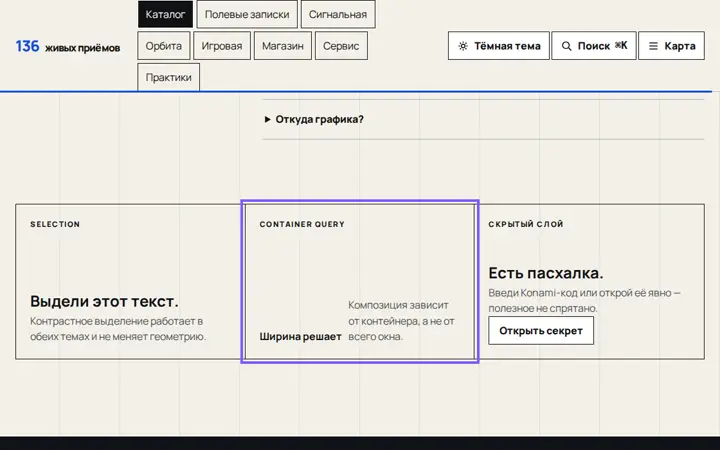Click the paragraph starting Контрастное выделение
Viewport: 720px width, 450px height.
118,329
